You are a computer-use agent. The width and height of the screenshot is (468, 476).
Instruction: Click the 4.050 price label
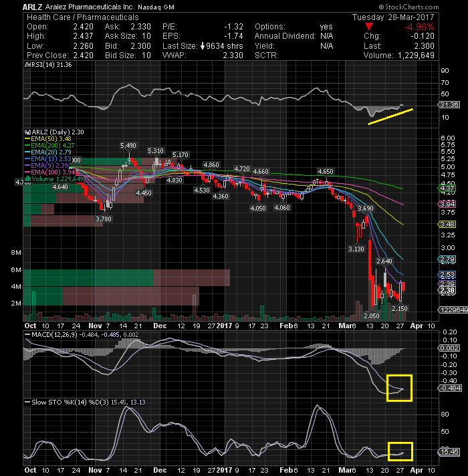[257, 209]
